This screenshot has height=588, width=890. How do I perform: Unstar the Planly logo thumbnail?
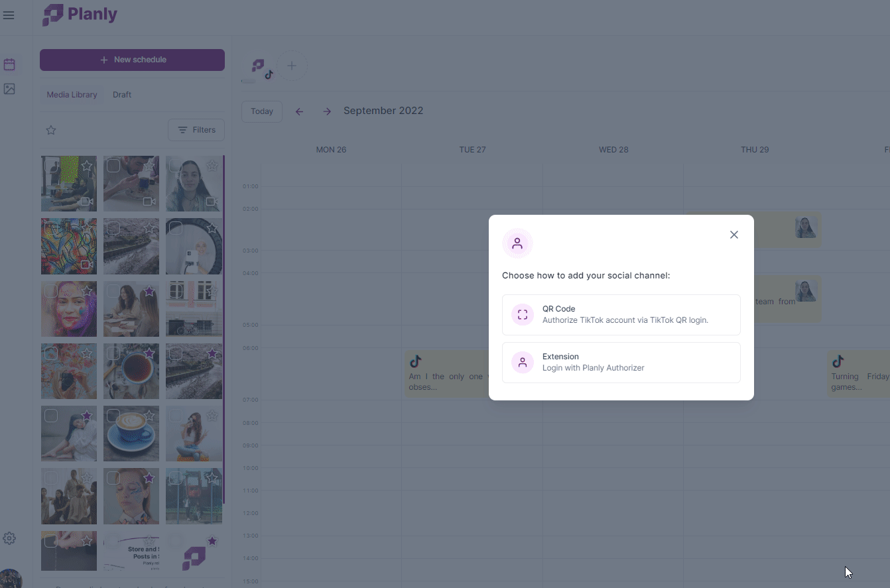(212, 541)
